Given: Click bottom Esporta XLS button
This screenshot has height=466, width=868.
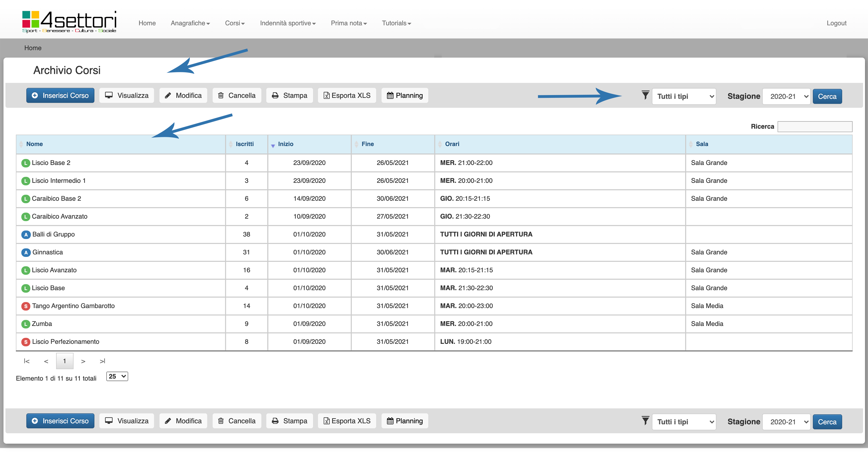Looking at the screenshot, I should [x=347, y=421].
